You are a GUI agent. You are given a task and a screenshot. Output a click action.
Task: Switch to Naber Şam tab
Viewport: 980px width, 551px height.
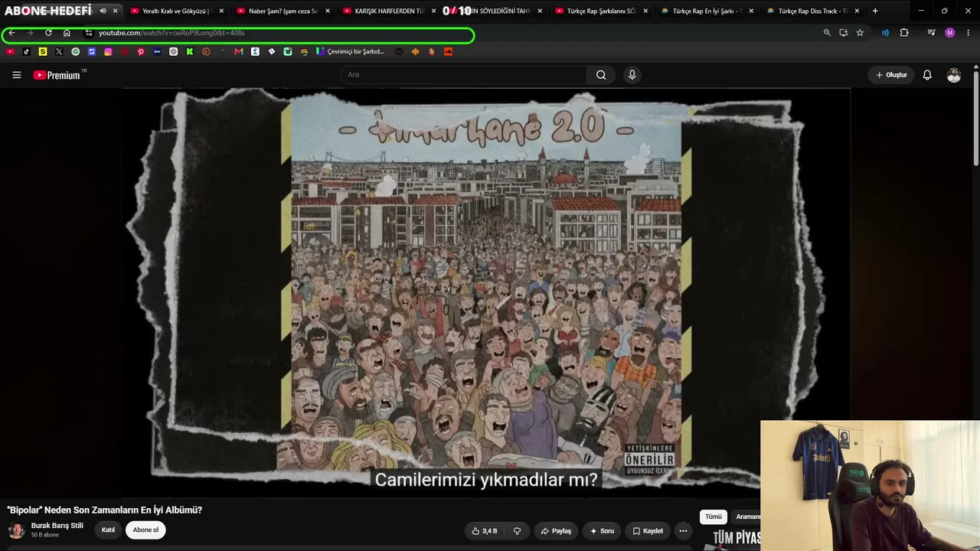tap(282, 11)
